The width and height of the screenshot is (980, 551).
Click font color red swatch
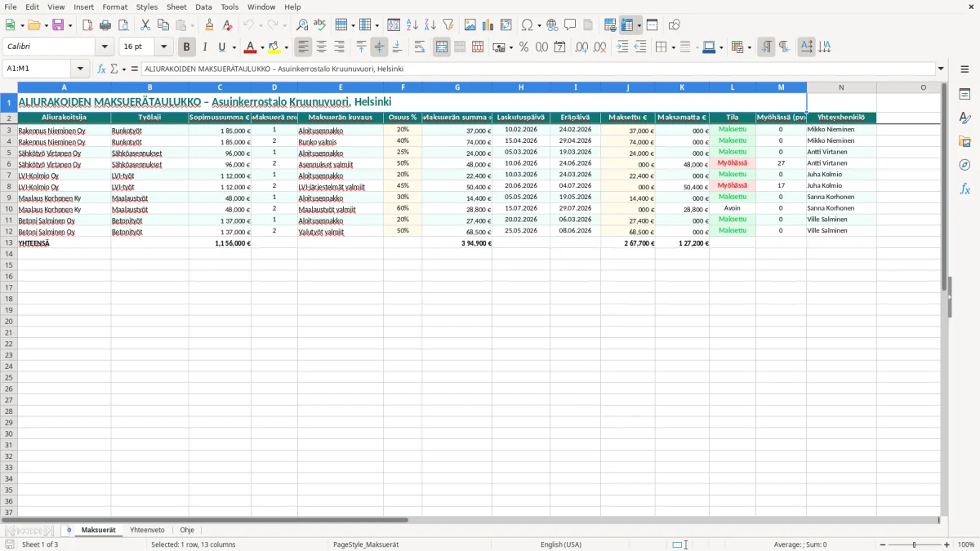(x=251, y=47)
